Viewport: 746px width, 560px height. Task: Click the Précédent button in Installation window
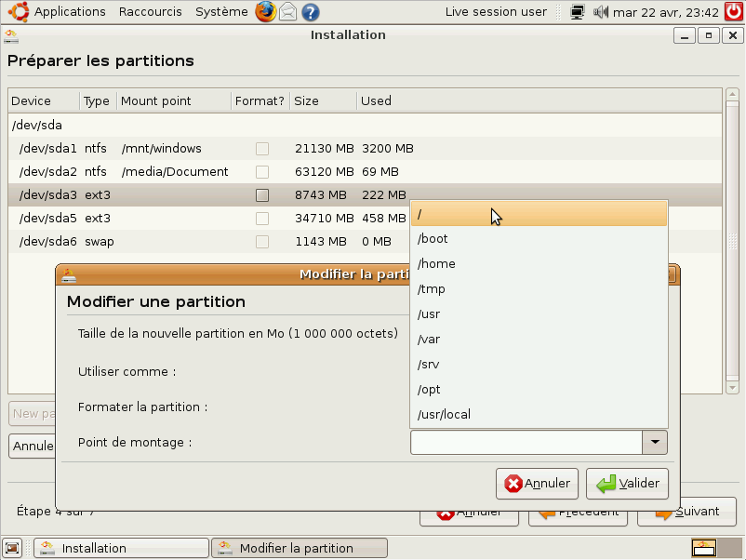pyautogui.click(x=578, y=518)
